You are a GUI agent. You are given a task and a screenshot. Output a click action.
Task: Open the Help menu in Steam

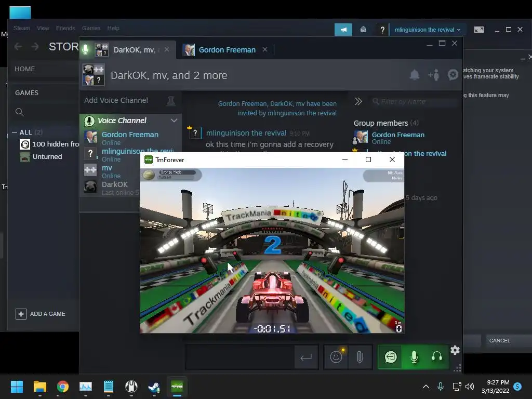[x=113, y=28]
